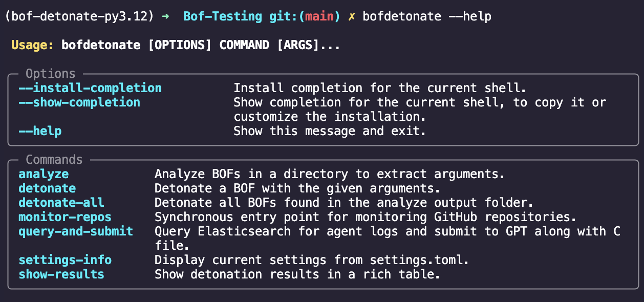Click the green prompt arrow symbol
This screenshot has width=644, height=302.
pyautogui.click(x=165, y=16)
